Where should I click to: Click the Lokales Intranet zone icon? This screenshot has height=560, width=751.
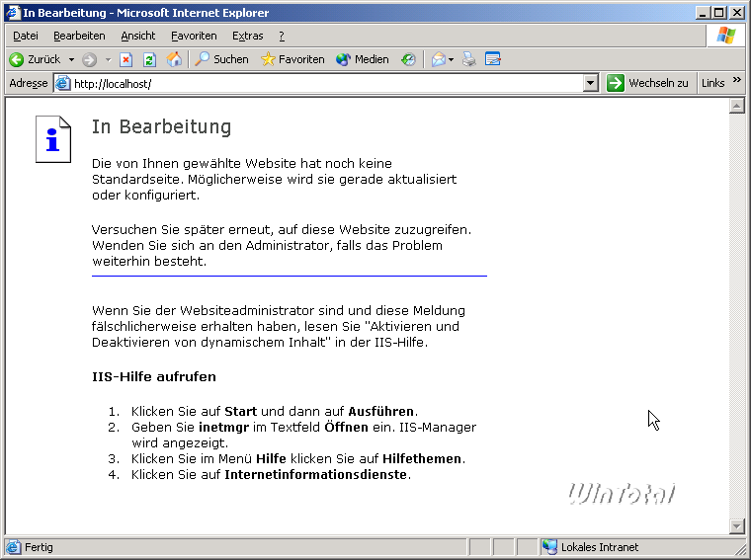point(549,546)
